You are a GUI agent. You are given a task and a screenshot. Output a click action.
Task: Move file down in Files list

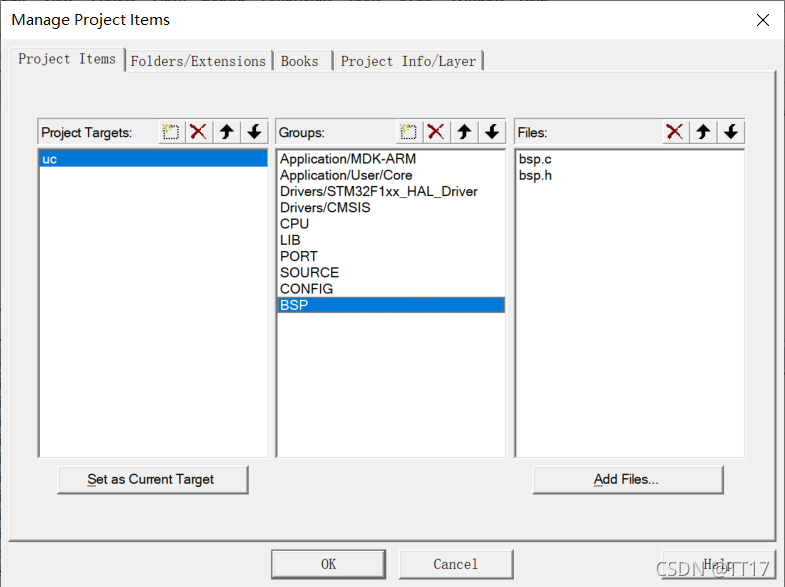[x=731, y=132]
